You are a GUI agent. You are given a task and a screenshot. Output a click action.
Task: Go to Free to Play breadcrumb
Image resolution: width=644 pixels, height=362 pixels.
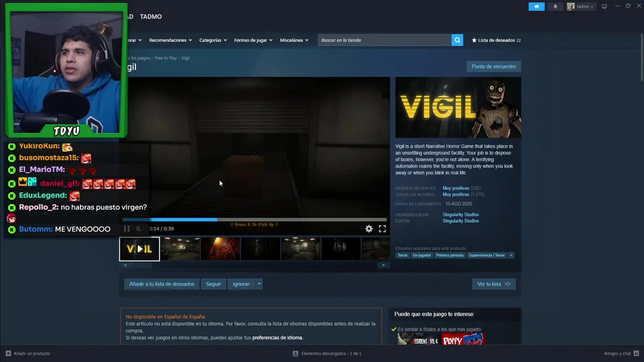coord(166,58)
